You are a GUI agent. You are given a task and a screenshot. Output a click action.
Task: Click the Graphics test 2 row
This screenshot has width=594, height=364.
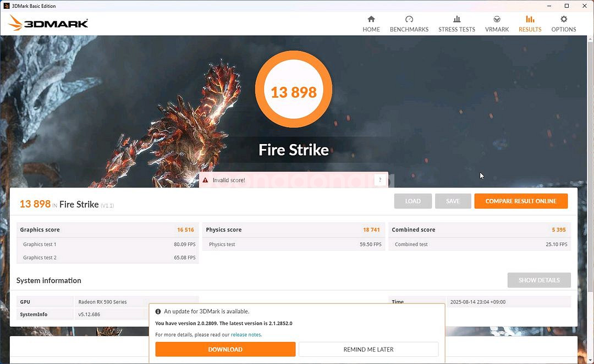coord(108,257)
